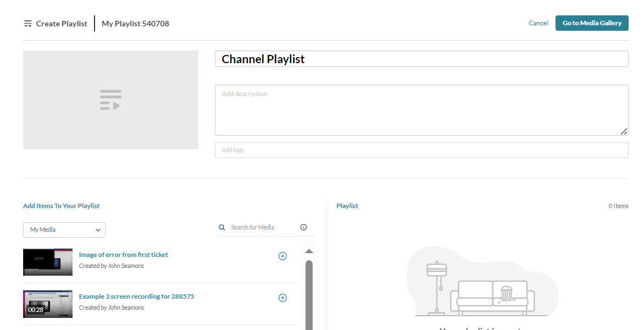Go to Media Gallery
The image size is (644, 330).
pos(592,23)
